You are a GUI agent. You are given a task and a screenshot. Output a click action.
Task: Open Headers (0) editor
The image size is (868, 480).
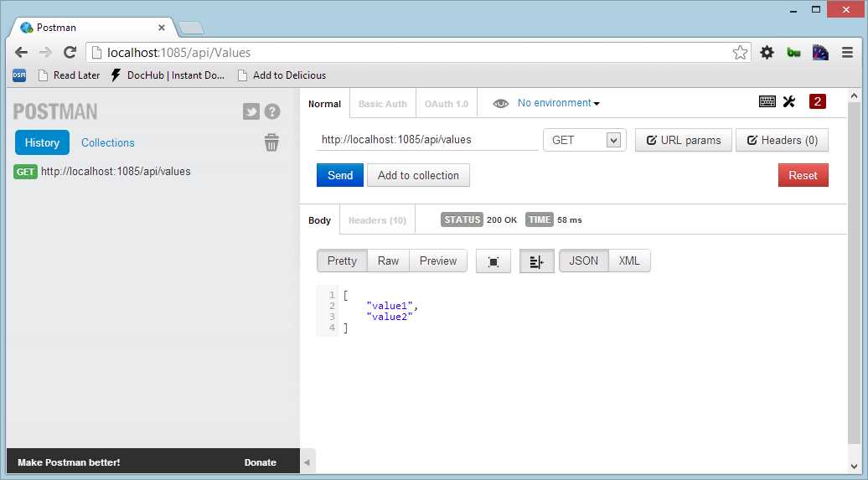pos(782,140)
